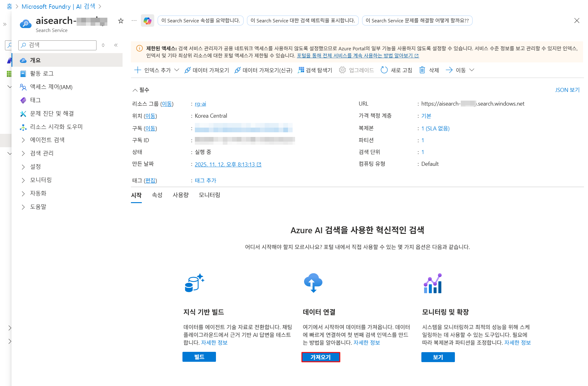Open the Copilot icon in header
The image size is (588, 386).
click(147, 21)
